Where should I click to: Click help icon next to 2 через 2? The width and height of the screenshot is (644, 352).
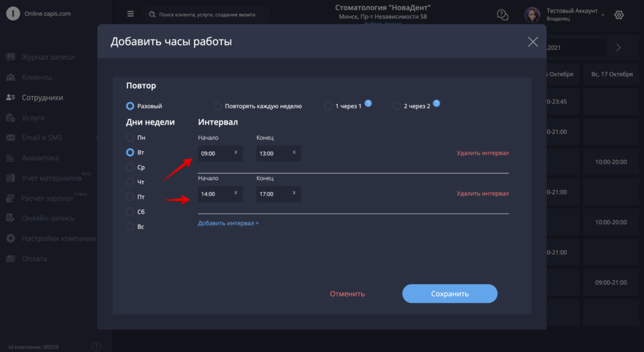pos(436,103)
